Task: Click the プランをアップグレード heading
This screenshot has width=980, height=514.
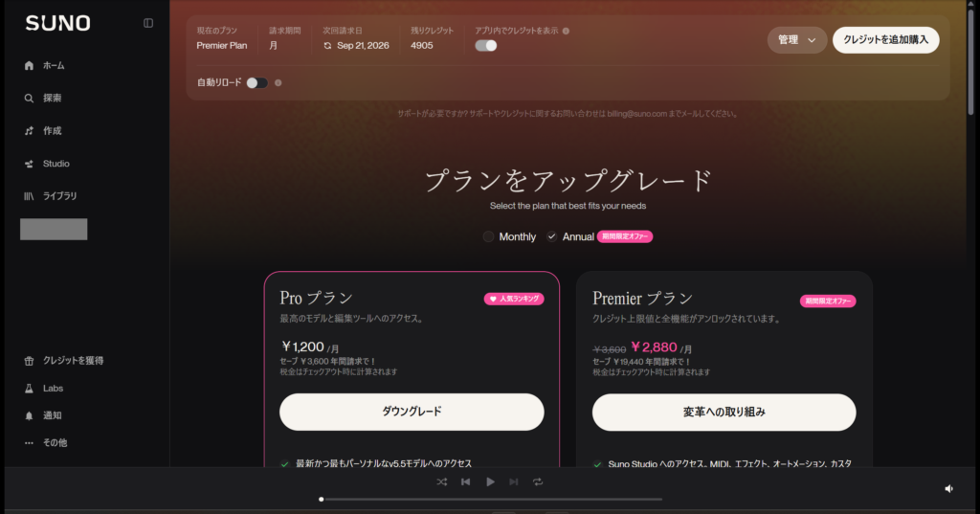Action: (568, 181)
